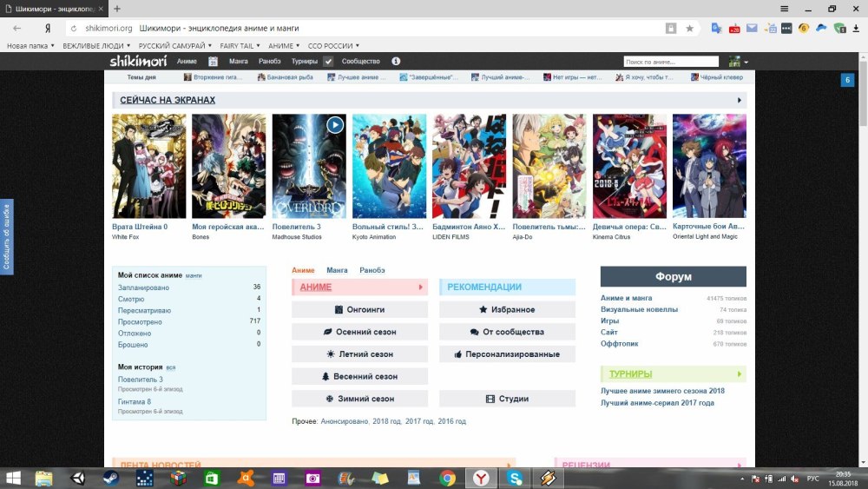Switch to the Ранобэ tab above АНИМЕ section
This screenshot has height=489, width=868.
point(372,270)
